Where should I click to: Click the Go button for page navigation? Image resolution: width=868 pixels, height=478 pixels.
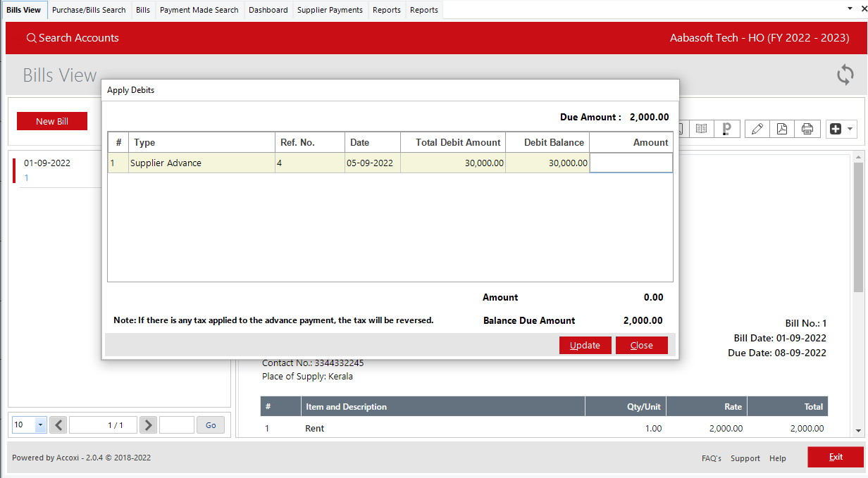click(x=210, y=424)
